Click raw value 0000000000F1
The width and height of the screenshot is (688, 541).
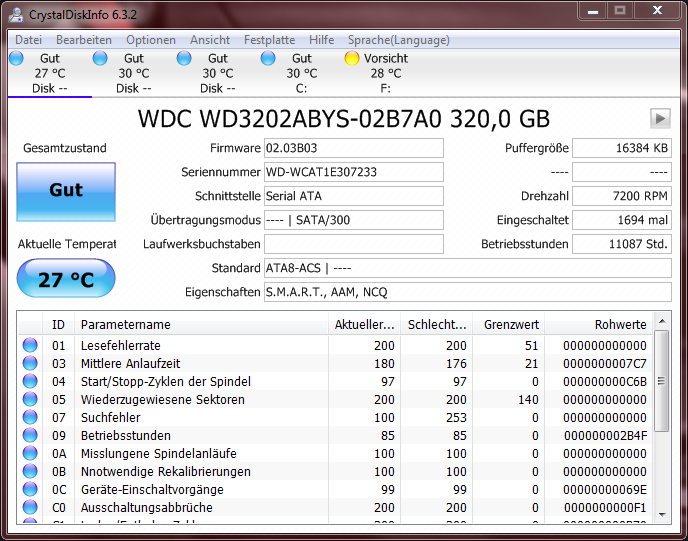click(x=605, y=508)
